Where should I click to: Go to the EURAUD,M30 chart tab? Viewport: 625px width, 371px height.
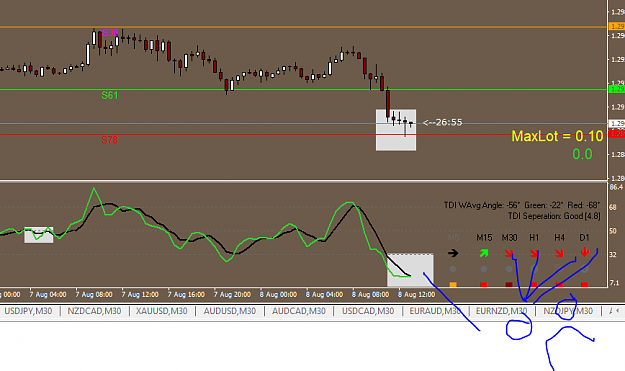coord(435,311)
